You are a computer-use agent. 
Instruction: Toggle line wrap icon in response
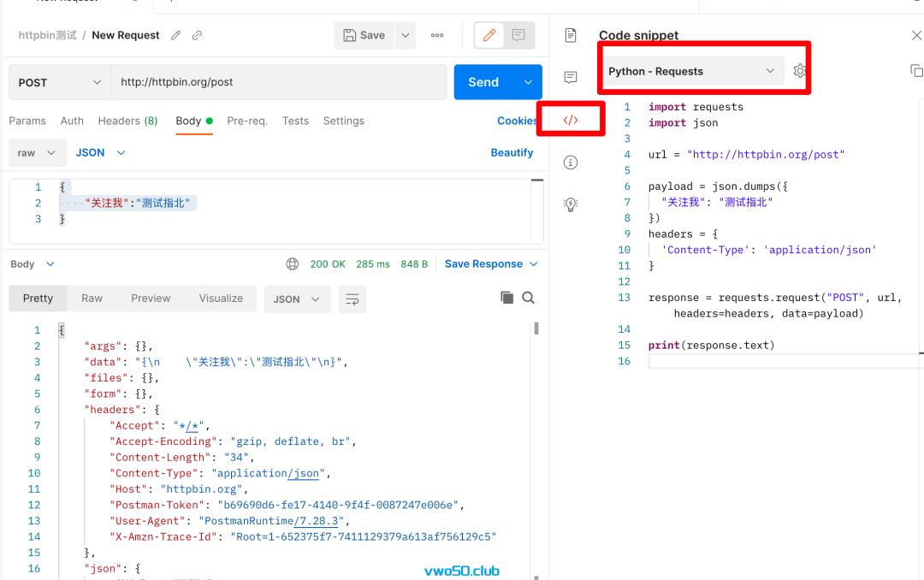click(352, 299)
